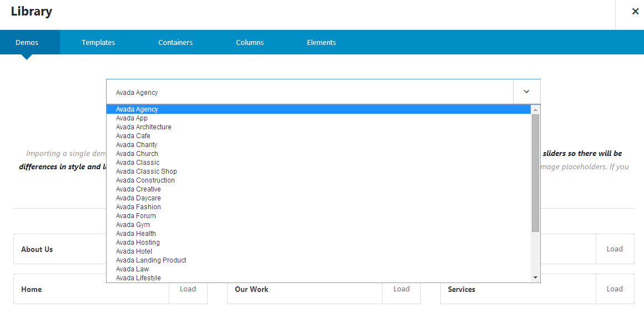Open the Templates tab
The width and height of the screenshot is (644, 333).
point(98,42)
